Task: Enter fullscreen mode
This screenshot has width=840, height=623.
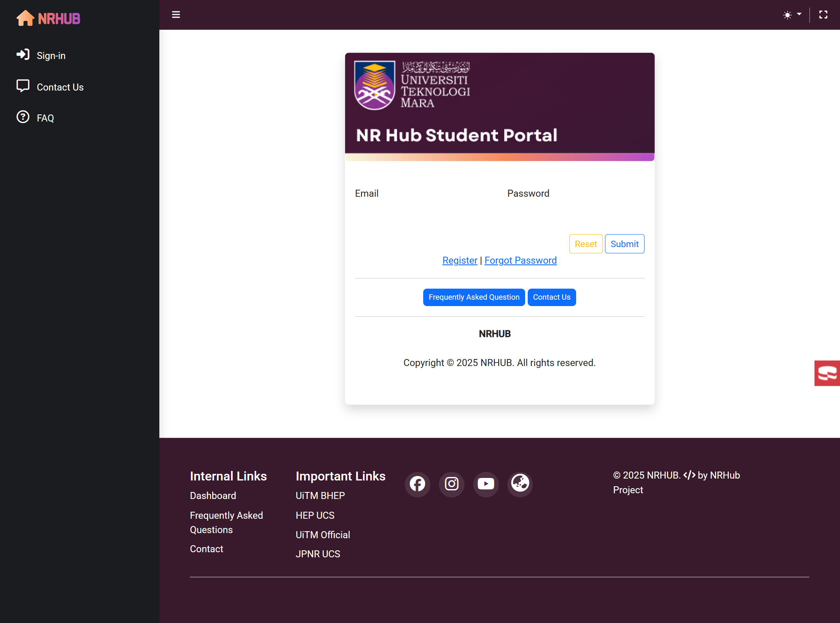Action: [823, 15]
